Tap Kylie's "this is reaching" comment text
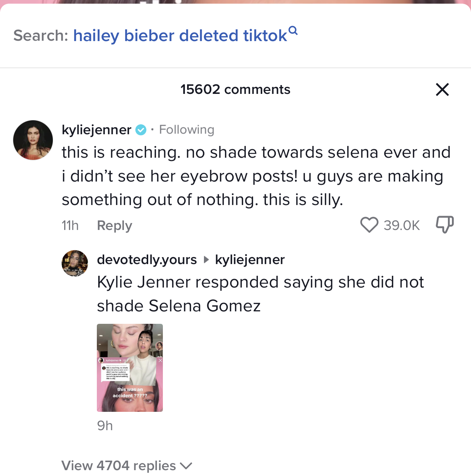Image resolution: width=471 pixels, height=476 pixels. pos(256,176)
